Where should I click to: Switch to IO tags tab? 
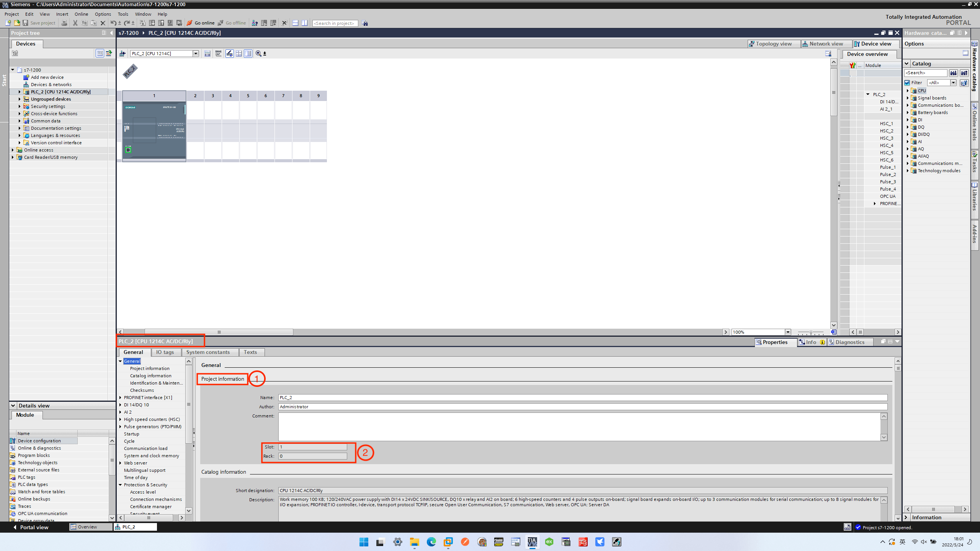tap(165, 352)
